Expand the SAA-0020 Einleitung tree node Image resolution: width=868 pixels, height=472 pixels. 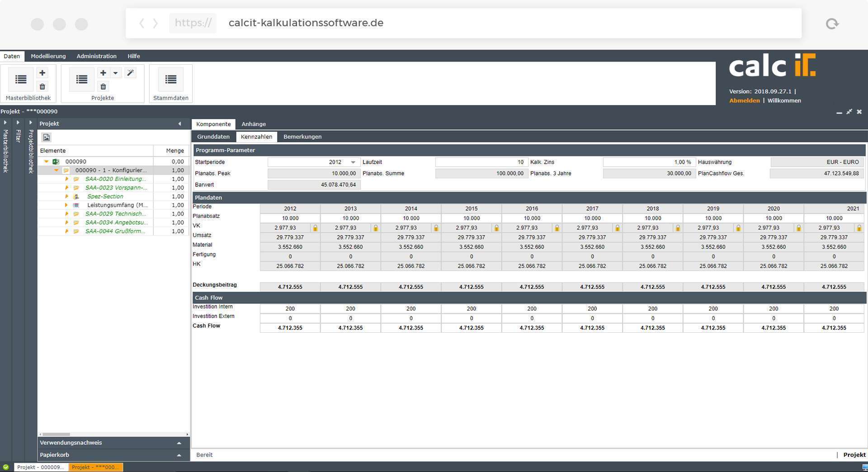(66, 179)
